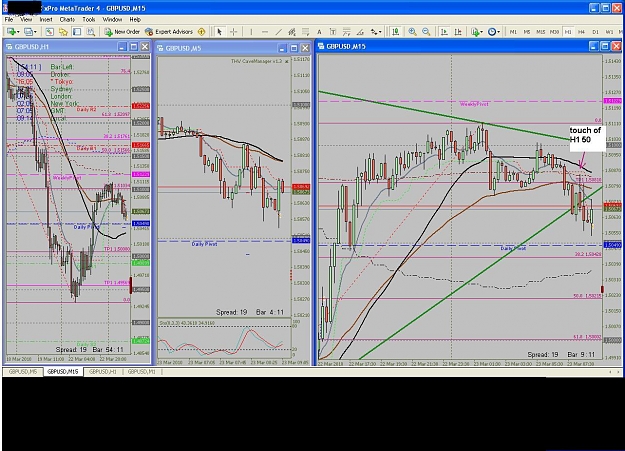Screen dimensions: 625x451
Task: Toggle Chart Shift
Action: (x=458, y=32)
